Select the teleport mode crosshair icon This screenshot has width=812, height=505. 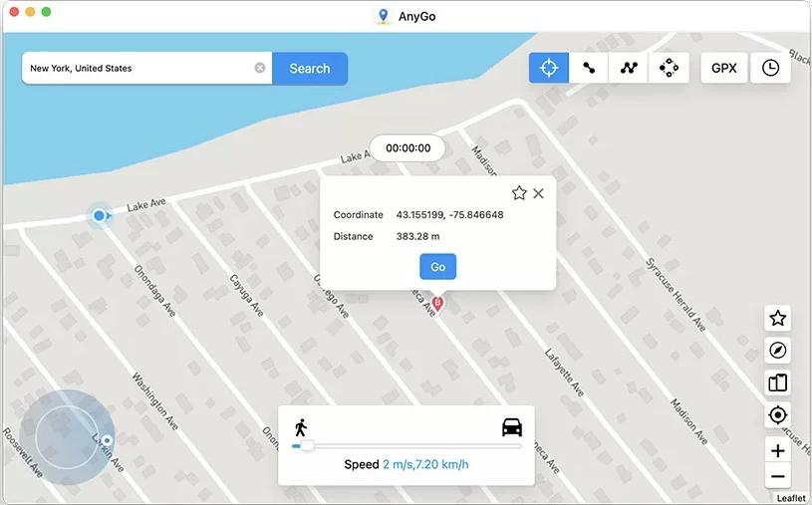click(x=548, y=68)
